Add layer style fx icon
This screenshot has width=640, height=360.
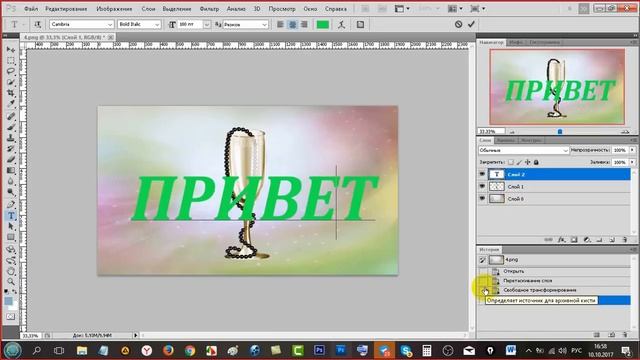[x=562, y=240]
